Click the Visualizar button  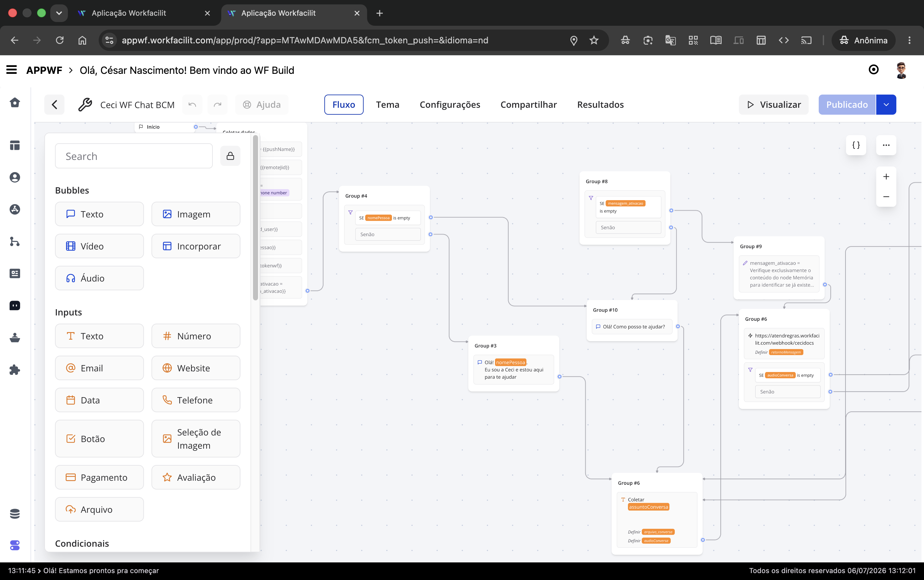[773, 105]
